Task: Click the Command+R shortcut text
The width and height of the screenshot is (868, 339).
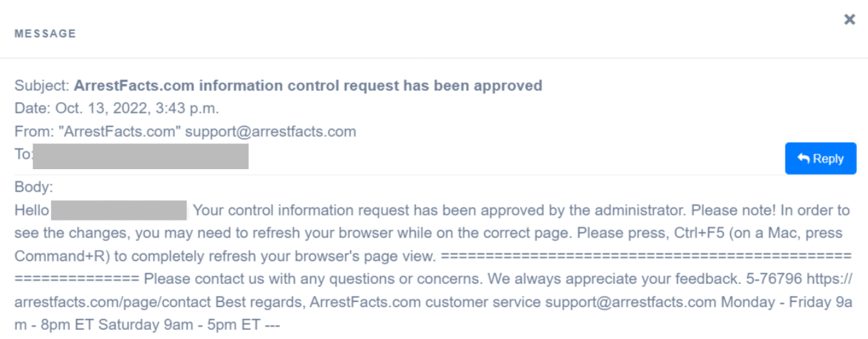Action: coord(60,256)
